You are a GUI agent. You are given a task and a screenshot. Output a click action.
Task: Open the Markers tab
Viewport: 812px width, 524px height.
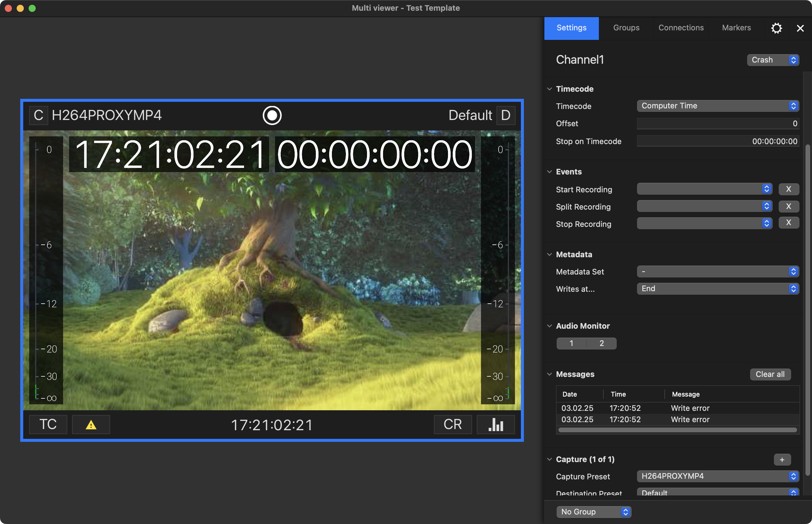(x=736, y=28)
